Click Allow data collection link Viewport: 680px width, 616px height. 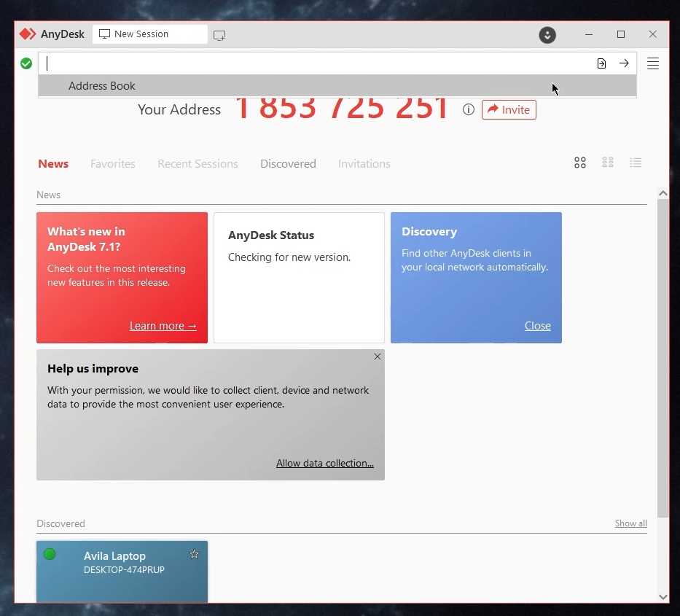click(325, 463)
